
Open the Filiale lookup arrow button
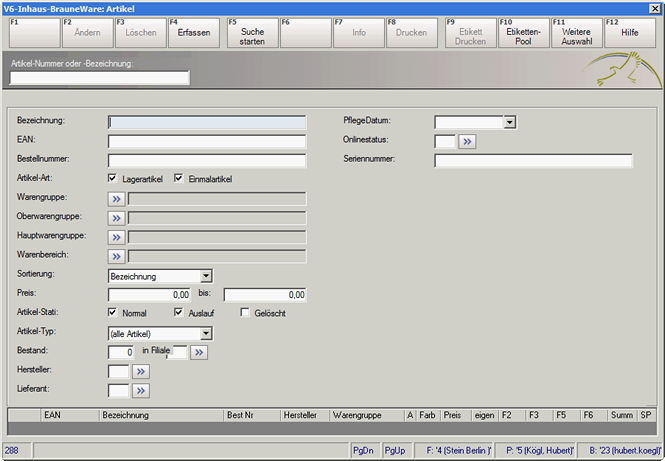point(199,352)
